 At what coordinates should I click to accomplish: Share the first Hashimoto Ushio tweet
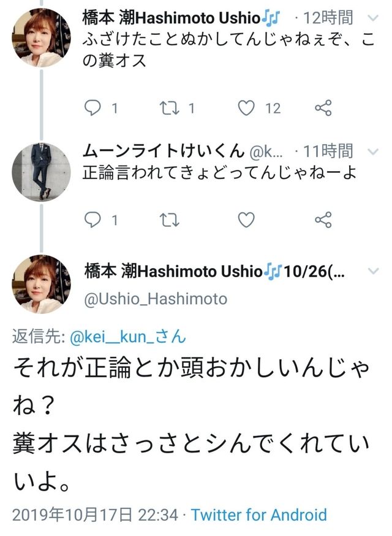323,108
